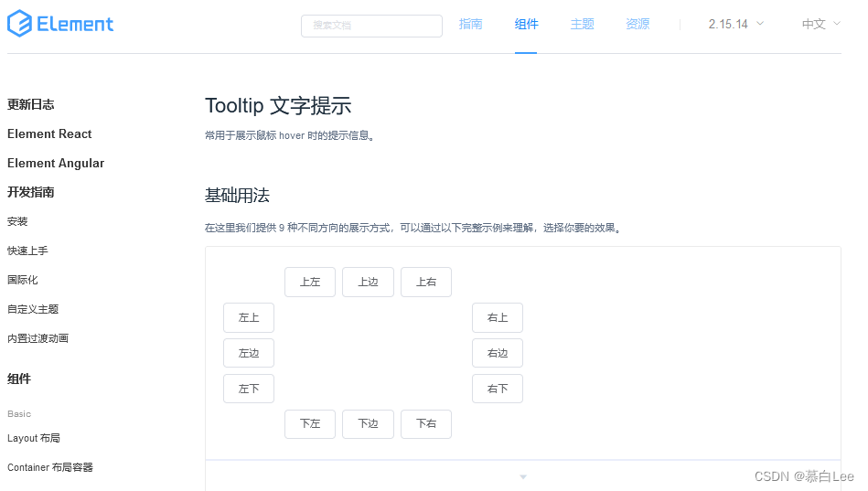Open the 内置过渡动画 sidebar page
This screenshot has width=868, height=491.
pyautogui.click(x=38, y=338)
